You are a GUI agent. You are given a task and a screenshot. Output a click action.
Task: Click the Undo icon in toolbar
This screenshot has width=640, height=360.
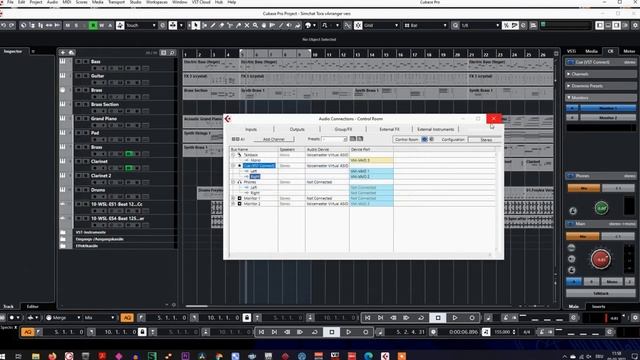[x=4, y=25]
